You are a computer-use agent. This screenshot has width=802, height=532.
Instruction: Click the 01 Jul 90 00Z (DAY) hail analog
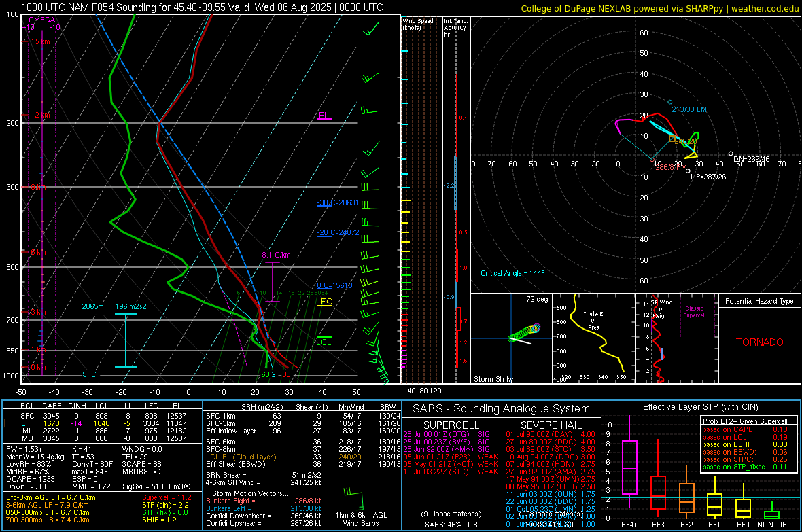pos(551,434)
